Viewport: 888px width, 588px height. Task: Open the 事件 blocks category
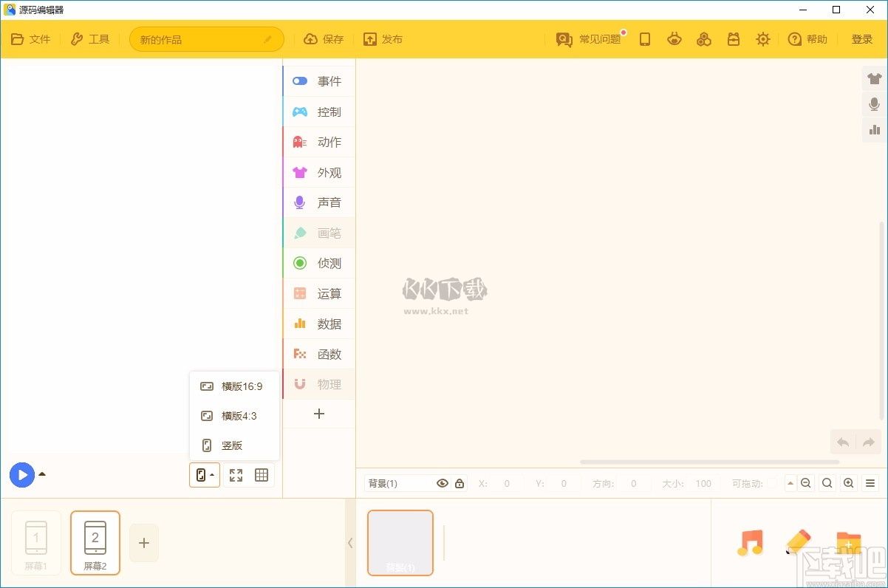point(319,81)
